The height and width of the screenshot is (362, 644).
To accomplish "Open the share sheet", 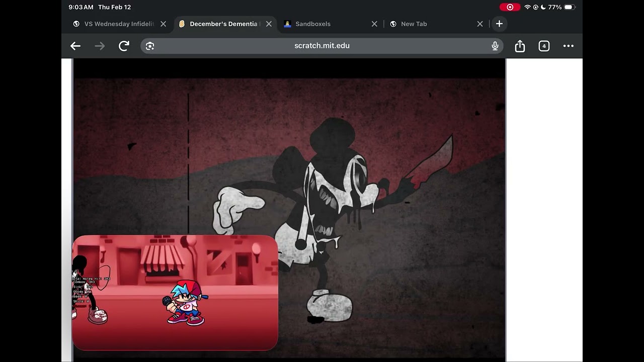I will coord(520,46).
